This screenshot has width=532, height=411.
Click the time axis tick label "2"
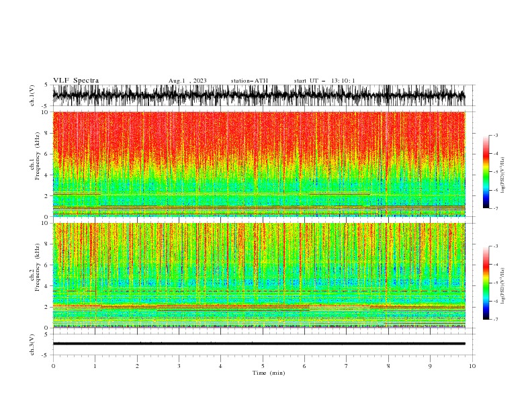pyautogui.click(x=137, y=366)
